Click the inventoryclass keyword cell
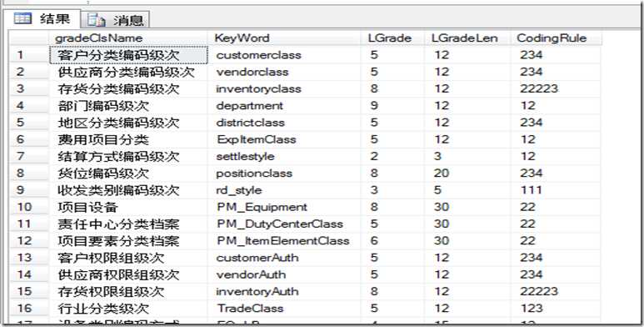 [284, 89]
